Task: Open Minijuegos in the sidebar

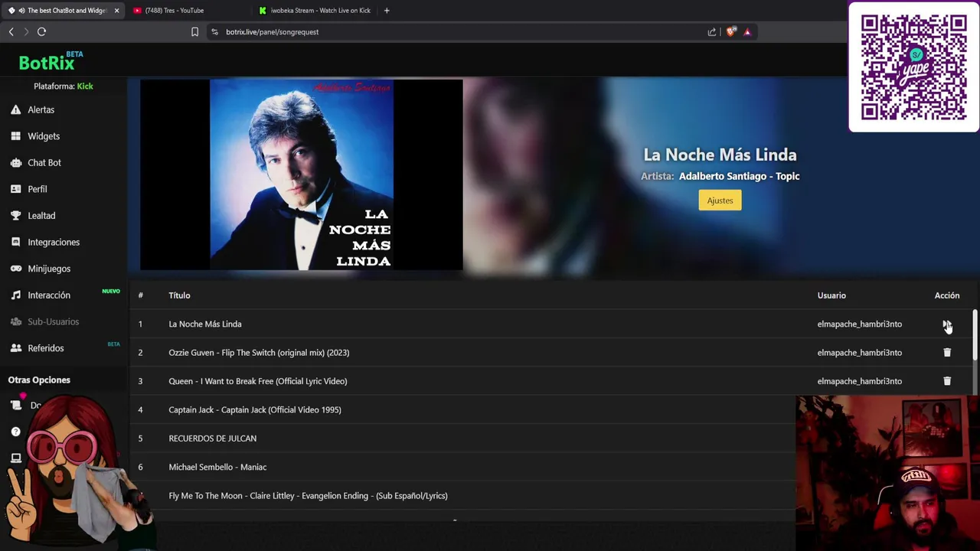Action: pos(49,269)
